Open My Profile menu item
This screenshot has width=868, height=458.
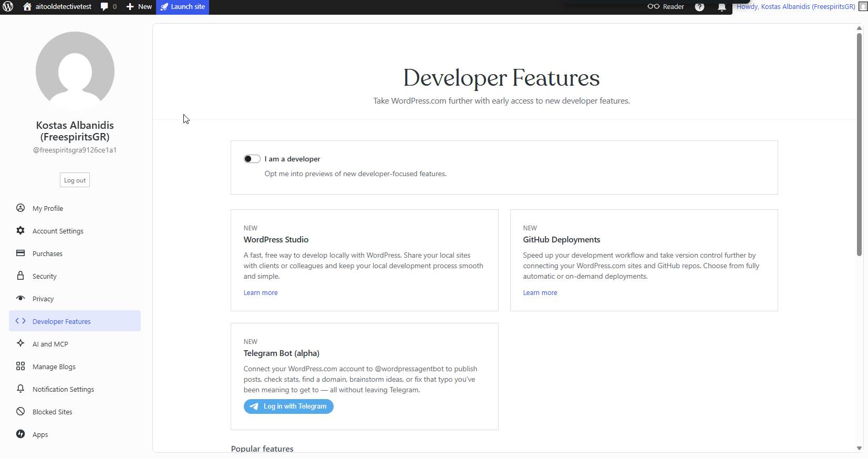coord(75,208)
